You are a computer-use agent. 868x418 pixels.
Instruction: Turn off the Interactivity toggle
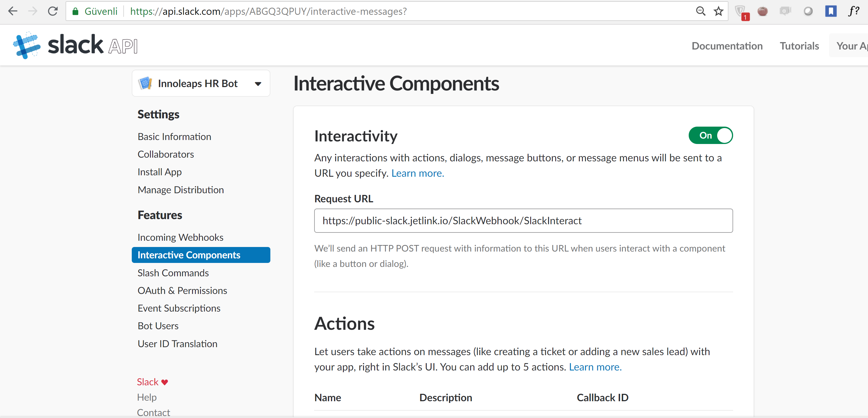tap(710, 135)
